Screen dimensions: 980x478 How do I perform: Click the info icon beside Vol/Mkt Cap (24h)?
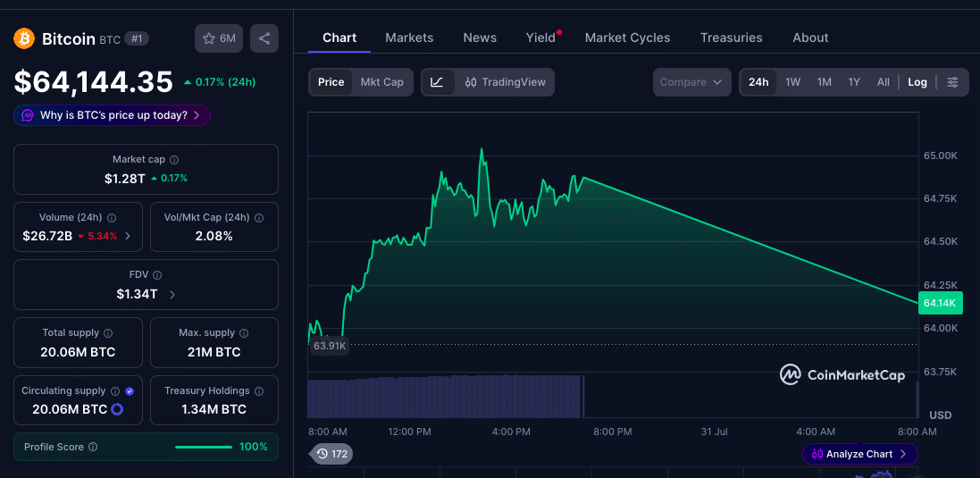(259, 218)
